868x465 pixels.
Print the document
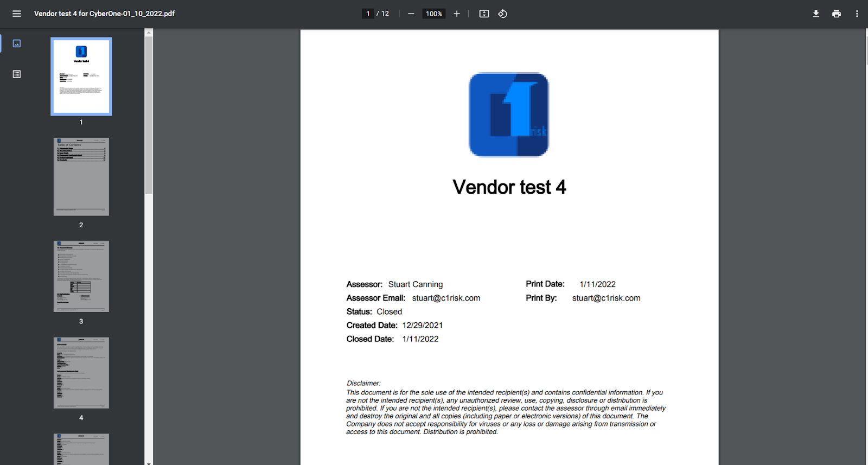pyautogui.click(x=837, y=14)
